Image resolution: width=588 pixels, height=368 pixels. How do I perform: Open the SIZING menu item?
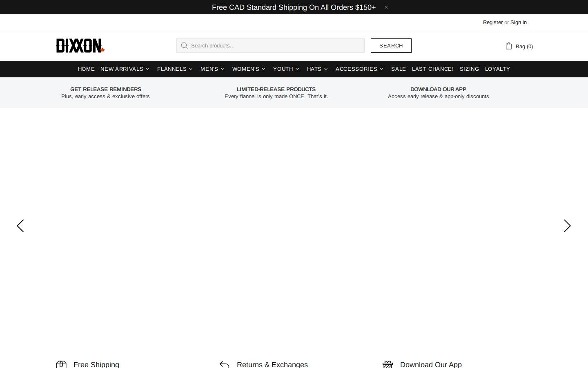[469, 69]
